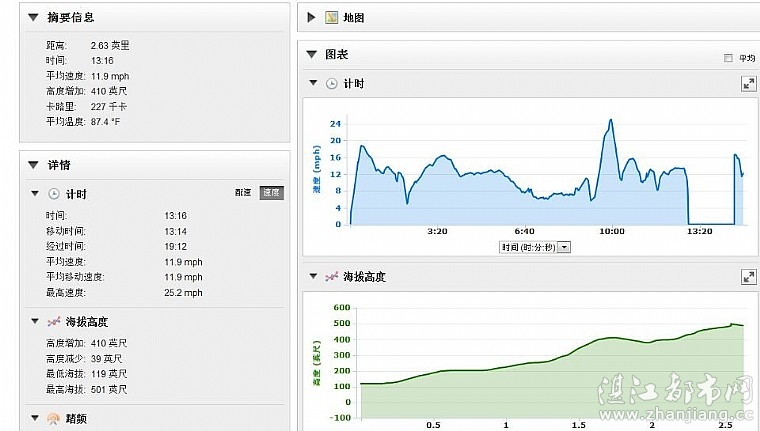Enlarge the 计时 speed chart to fullscreen
Screen dimensions: 760x431
tap(747, 84)
